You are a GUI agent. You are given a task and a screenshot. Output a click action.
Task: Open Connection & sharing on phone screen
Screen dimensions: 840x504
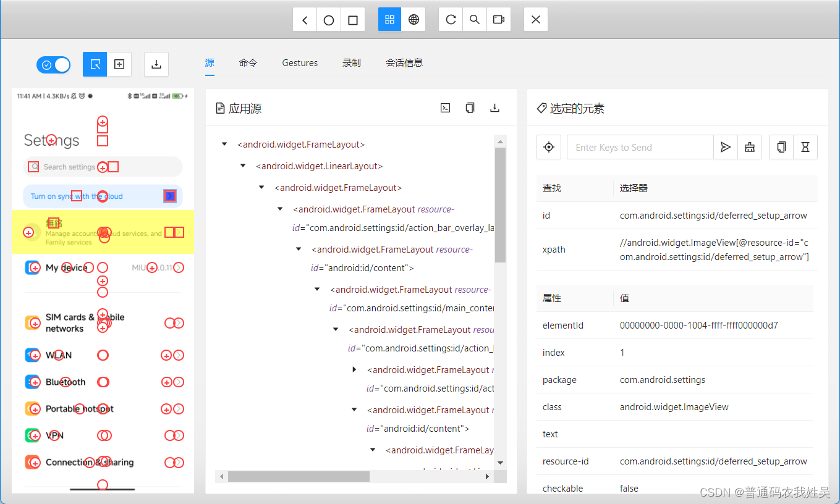pos(103,462)
